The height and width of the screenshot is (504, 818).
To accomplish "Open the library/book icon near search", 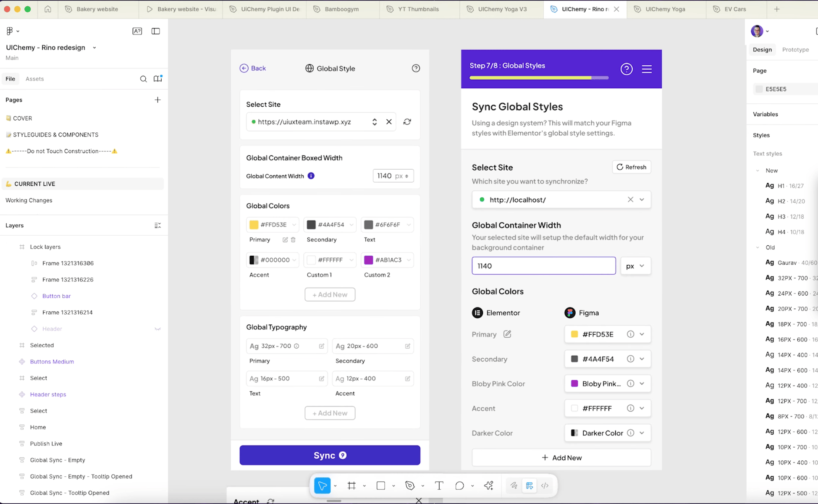I will point(157,79).
